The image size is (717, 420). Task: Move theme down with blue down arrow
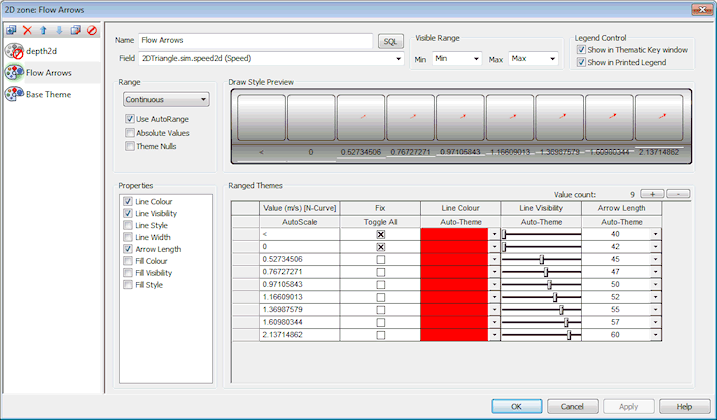click(59, 30)
